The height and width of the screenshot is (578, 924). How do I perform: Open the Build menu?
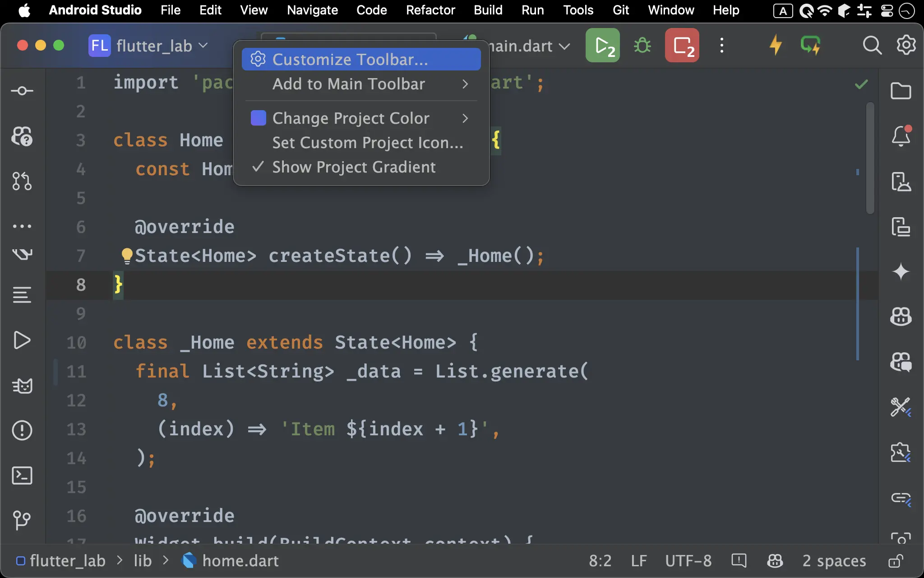[x=488, y=10]
